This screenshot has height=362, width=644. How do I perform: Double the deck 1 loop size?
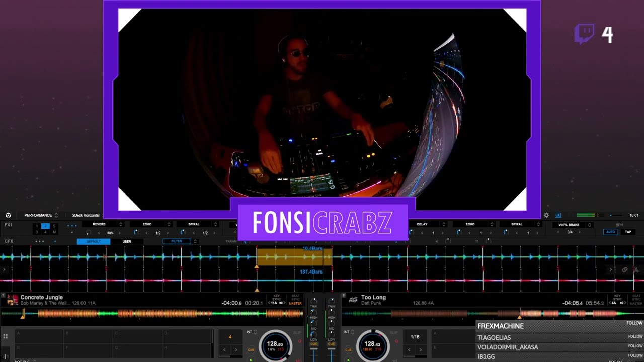236,350
